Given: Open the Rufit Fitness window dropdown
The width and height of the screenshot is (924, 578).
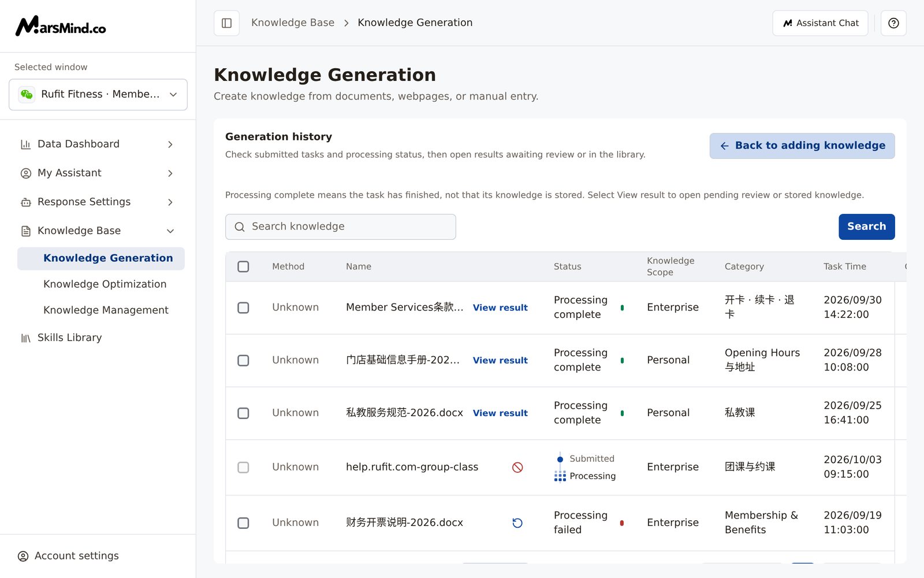Looking at the screenshot, I should tap(98, 94).
